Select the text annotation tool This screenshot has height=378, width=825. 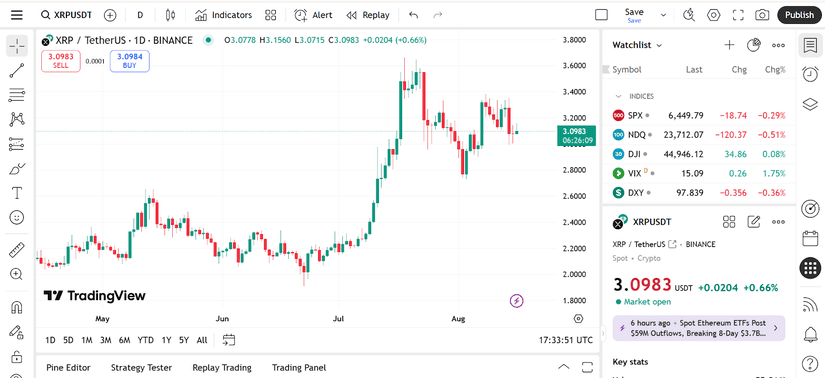[x=17, y=193]
